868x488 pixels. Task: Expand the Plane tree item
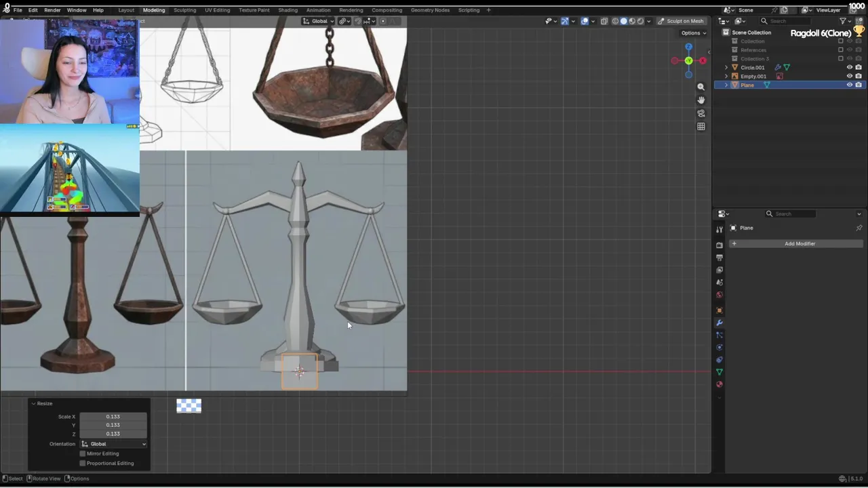pos(726,85)
